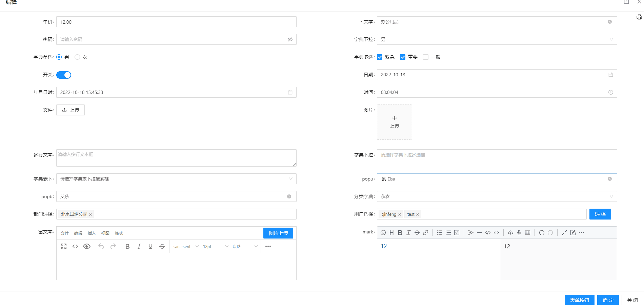Screen dimensions: 644x305
Task: Insert a table in the mark editor
Action: point(527,232)
